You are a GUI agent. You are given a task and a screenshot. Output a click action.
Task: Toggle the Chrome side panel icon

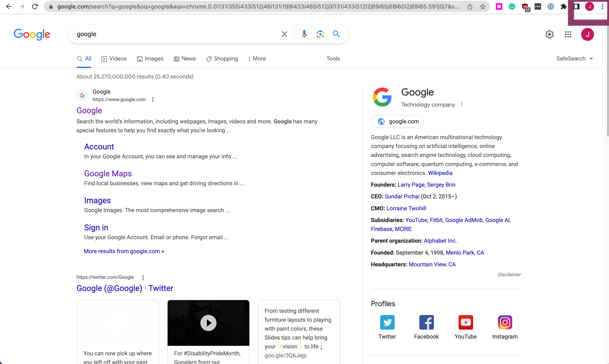[x=577, y=6]
